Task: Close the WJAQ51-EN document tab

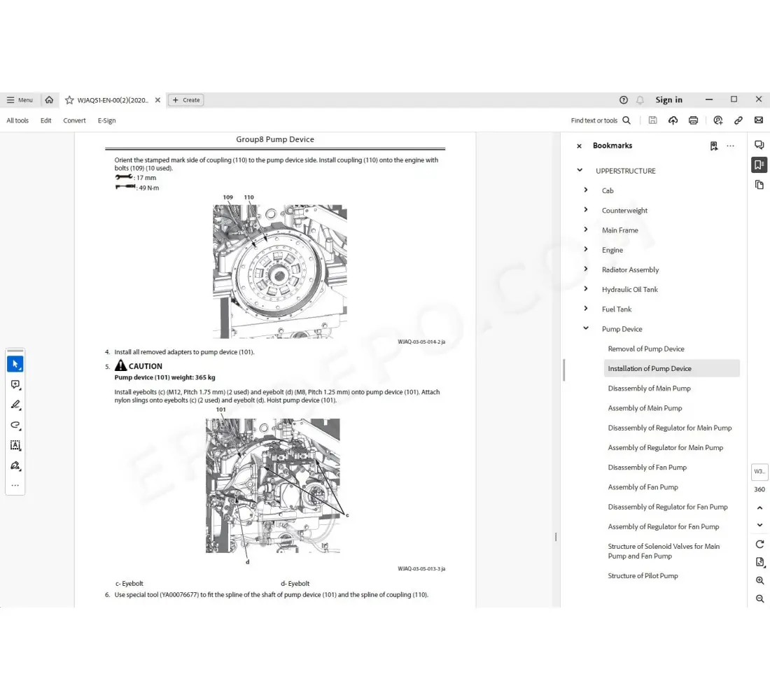Action: click(x=157, y=100)
